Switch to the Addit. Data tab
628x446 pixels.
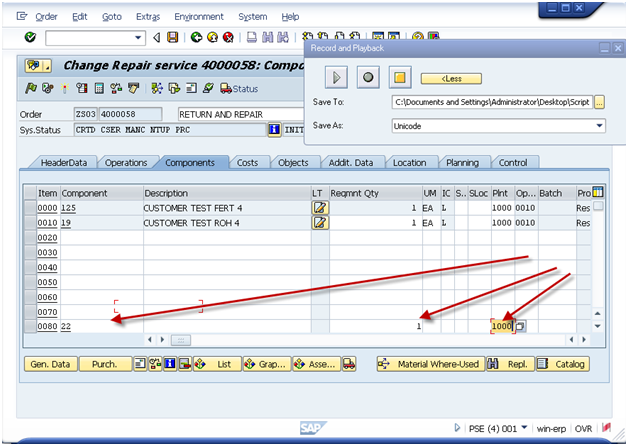point(351,163)
